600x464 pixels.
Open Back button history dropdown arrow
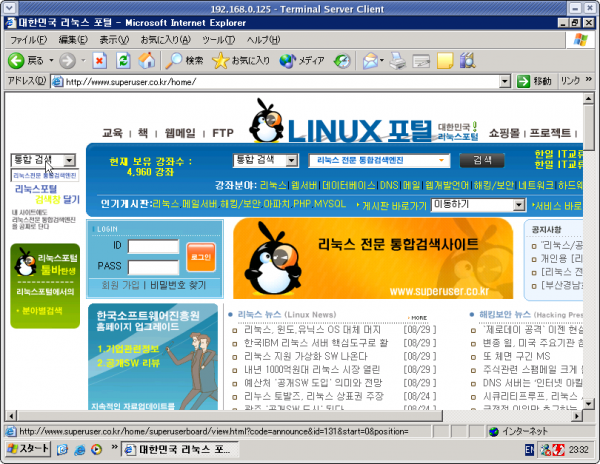coord(51,61)
